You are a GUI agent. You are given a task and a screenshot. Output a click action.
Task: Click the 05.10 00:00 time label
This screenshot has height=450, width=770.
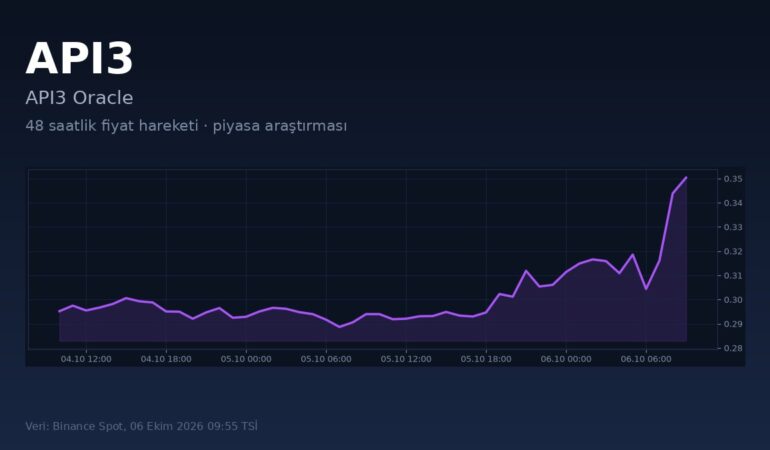246,359
